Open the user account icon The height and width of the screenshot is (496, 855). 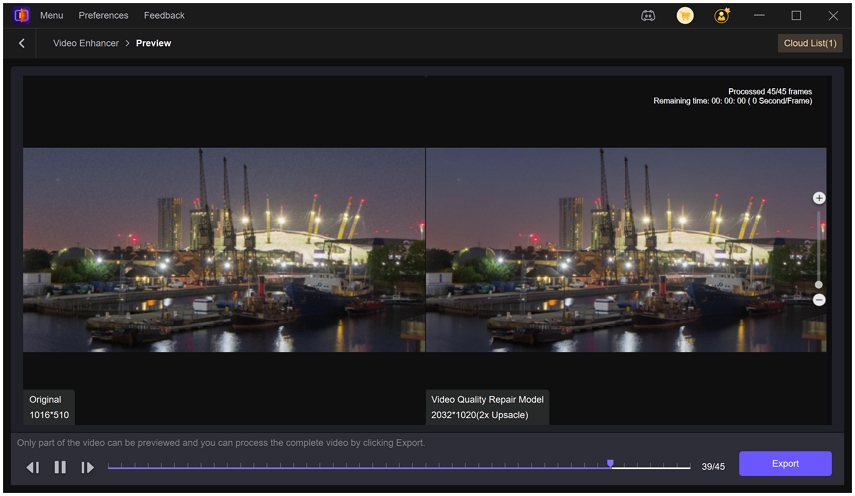[721, 16]
